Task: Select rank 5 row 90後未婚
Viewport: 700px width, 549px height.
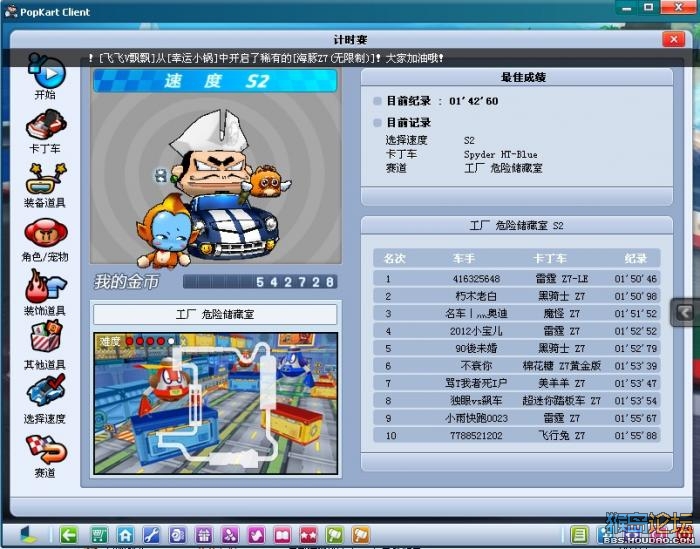Action: click(x=517, y=348)
